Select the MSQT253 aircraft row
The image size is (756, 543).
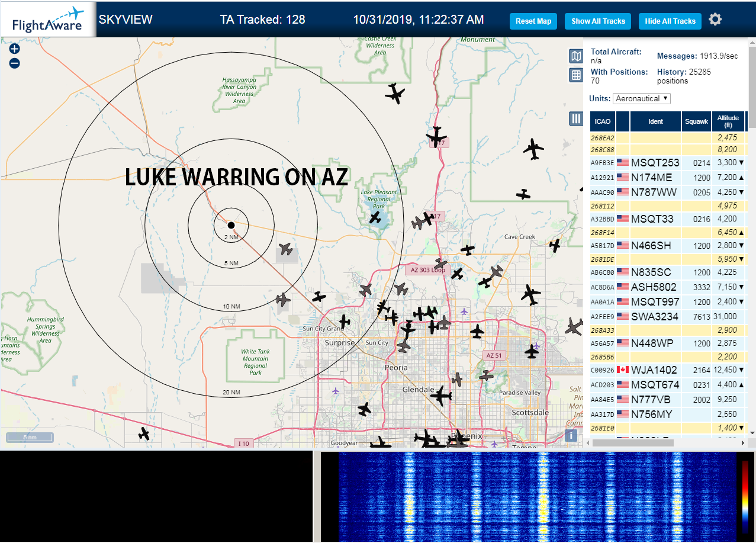click(668, 163)
